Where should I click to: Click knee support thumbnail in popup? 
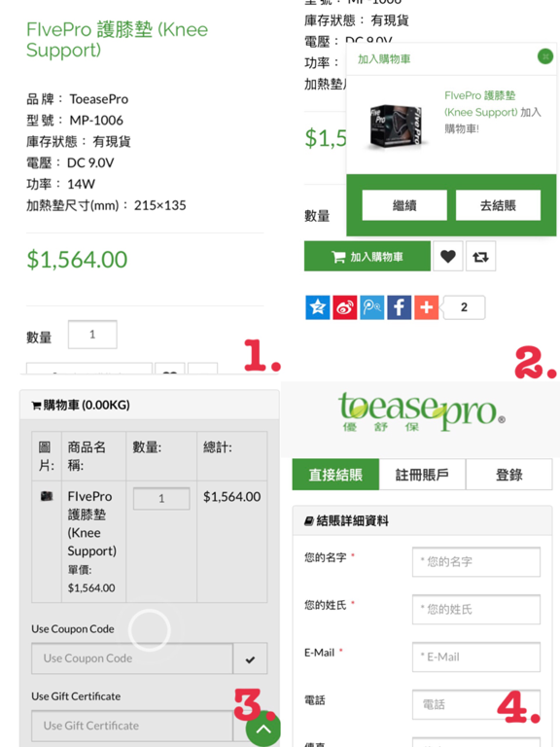pos(397,126)
